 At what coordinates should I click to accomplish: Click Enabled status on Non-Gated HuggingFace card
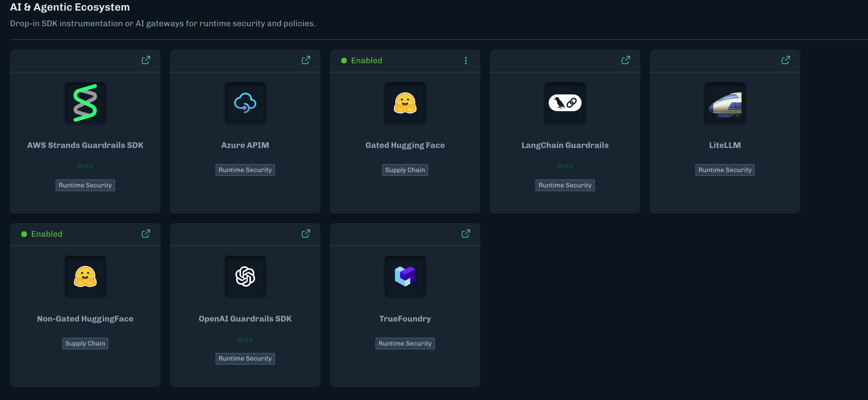tap(42, 234)
